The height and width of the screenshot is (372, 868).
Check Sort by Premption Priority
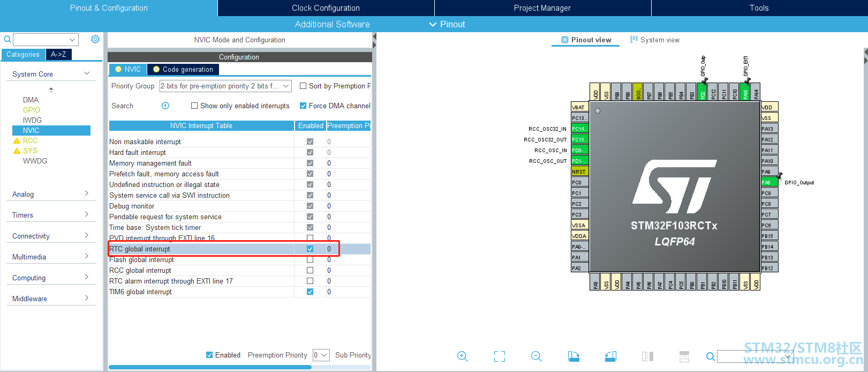coord(303,86)
